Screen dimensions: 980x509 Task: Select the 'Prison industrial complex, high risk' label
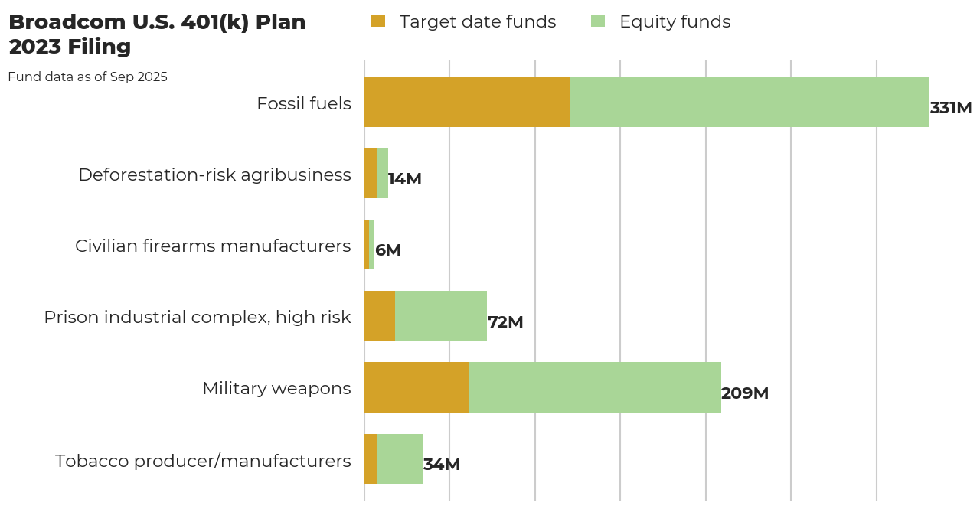pyautogui.click(x=198, y=317)
